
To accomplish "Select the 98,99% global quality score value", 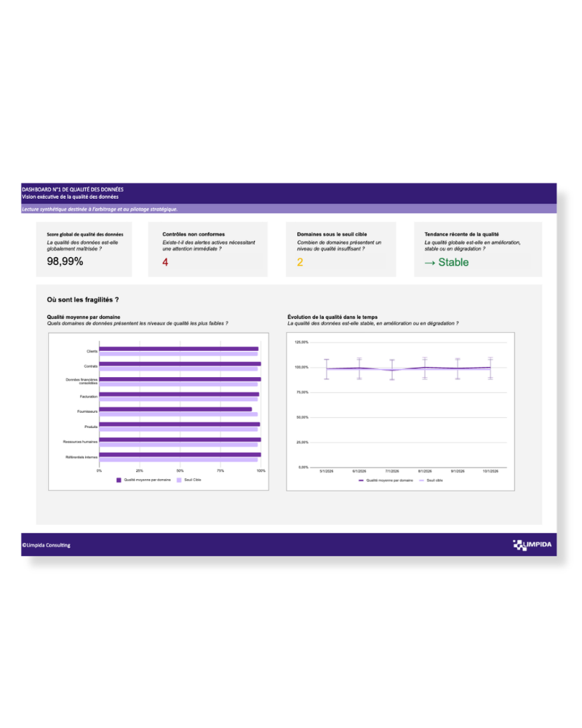I will click(65, 261).
